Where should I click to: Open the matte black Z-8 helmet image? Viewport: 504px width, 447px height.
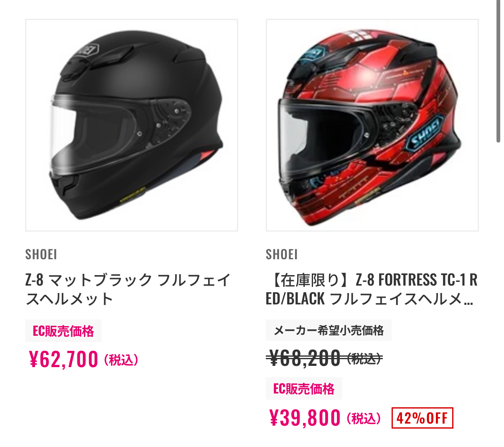point(132,125)
